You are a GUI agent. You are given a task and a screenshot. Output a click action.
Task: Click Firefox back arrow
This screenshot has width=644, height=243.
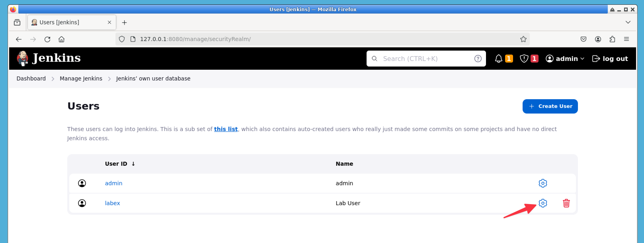pos(19,39)
